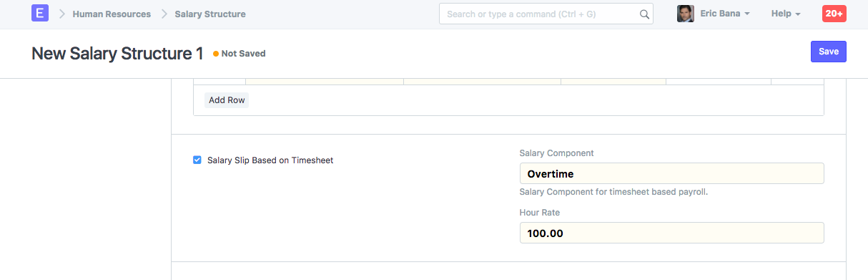Viewport: 868px width, 280px height.
Task: Select the empty table row above Add Row
Action: [508, 82]
